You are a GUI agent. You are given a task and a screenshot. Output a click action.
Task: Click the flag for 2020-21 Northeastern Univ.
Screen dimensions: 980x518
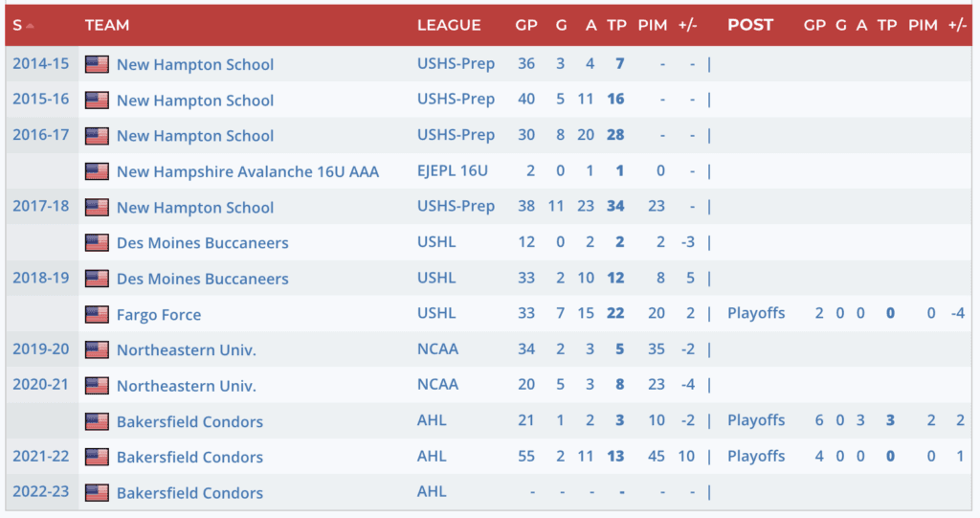[x=97, y=386]
